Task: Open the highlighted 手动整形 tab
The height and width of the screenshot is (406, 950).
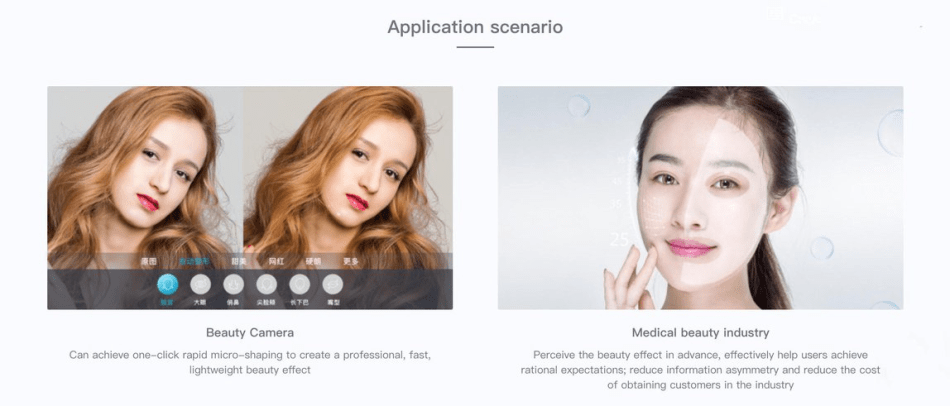Action: click(x=194, y=262)
